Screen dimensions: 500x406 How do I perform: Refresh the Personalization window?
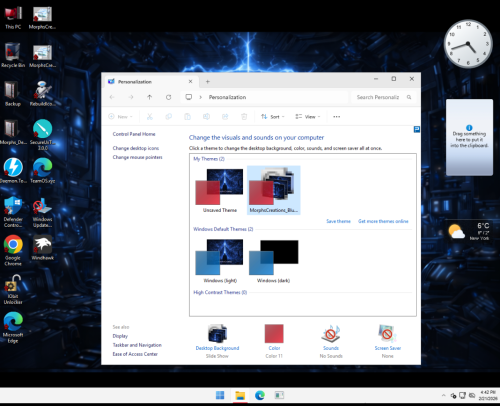[169, 97]
